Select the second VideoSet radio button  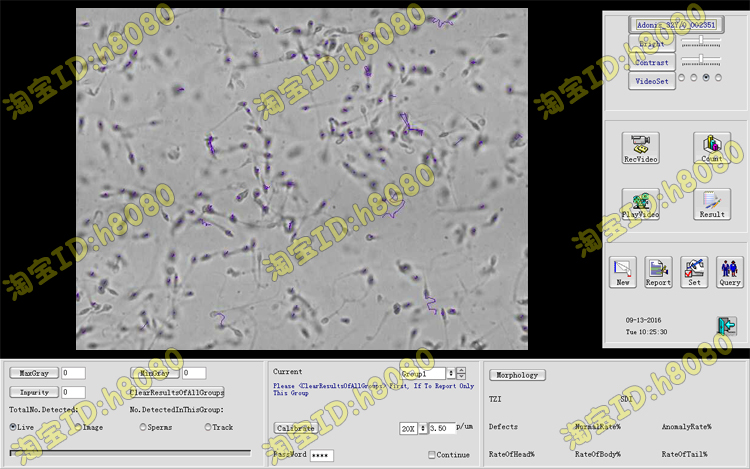(x=694, y=77)
